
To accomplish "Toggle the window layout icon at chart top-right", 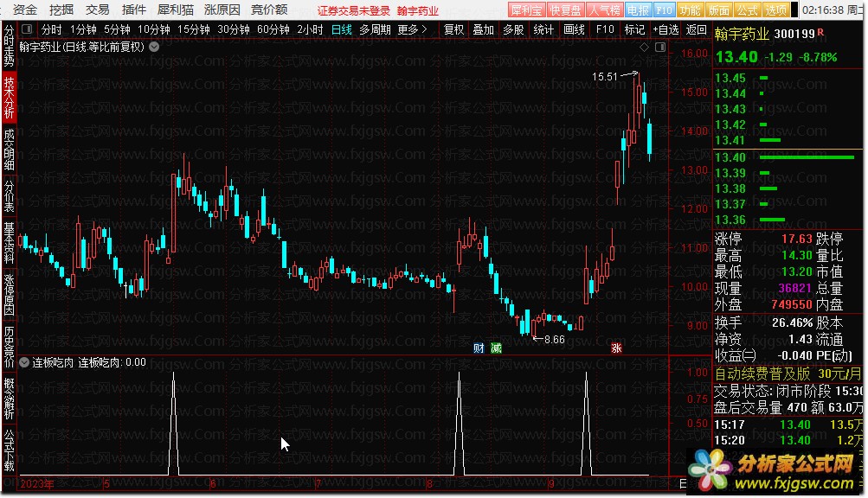I will click(660, 47).
